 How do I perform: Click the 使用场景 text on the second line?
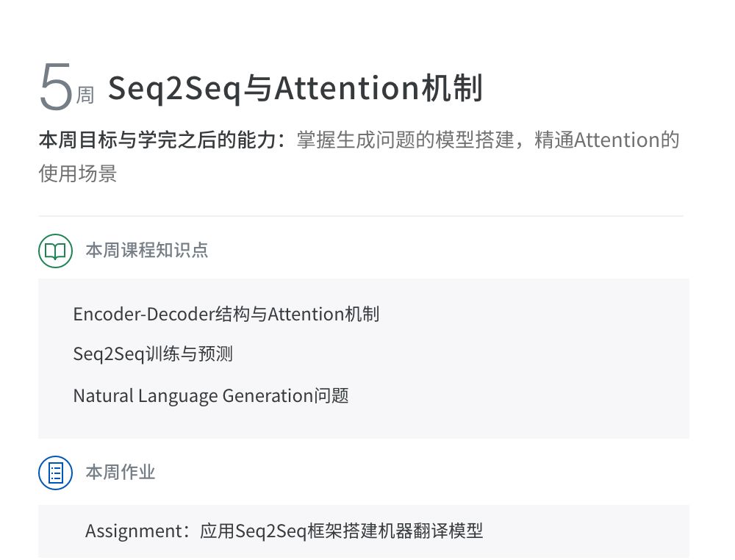(x=78, y=173)
